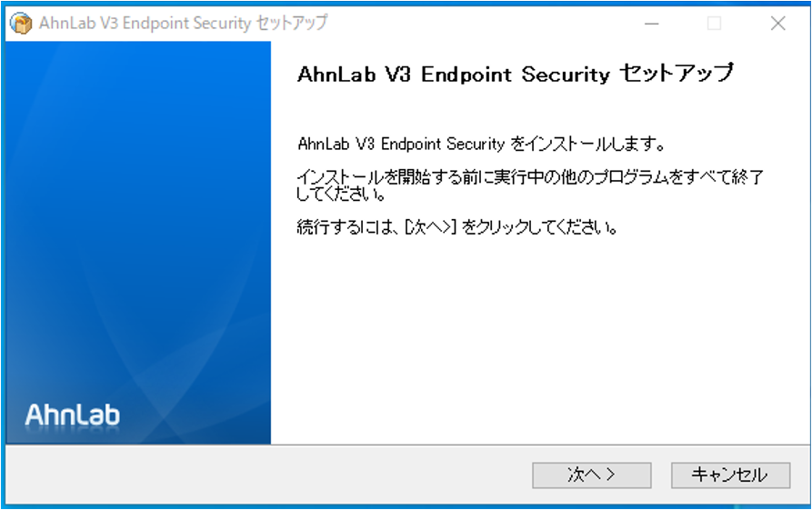
Task: Click the paragraph about closing other programs
Action: [x=530, y=185]
